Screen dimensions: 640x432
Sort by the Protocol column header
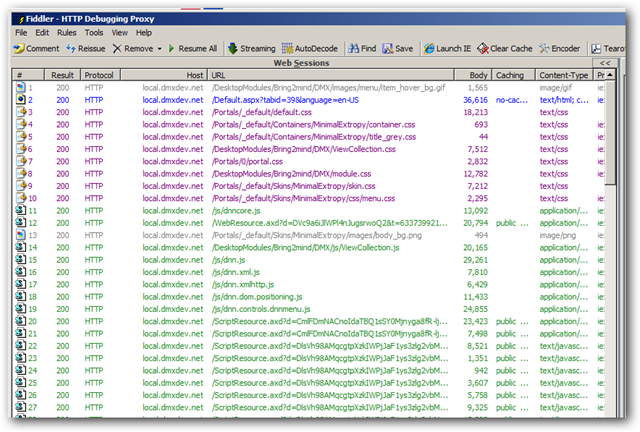tap(101, 75)
